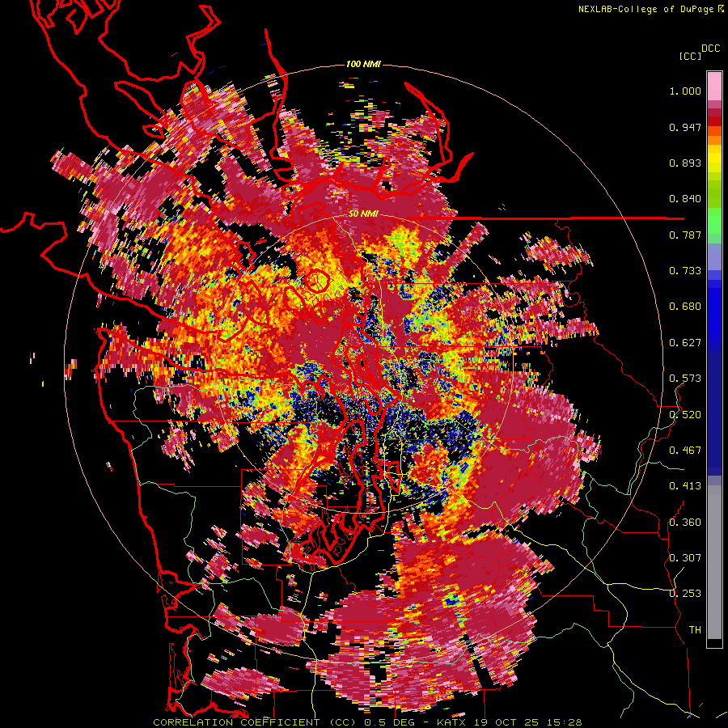728x728 pixels.
Task: Click the NEXLAB-College of DuPage title text
Action: click(x=646, y=9)
